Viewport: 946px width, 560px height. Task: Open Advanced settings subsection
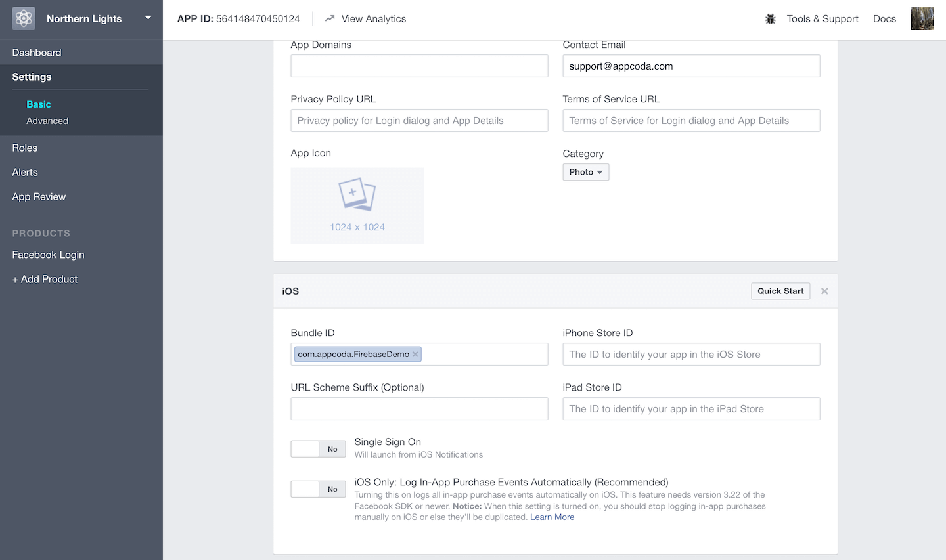[x=47, y=121]
